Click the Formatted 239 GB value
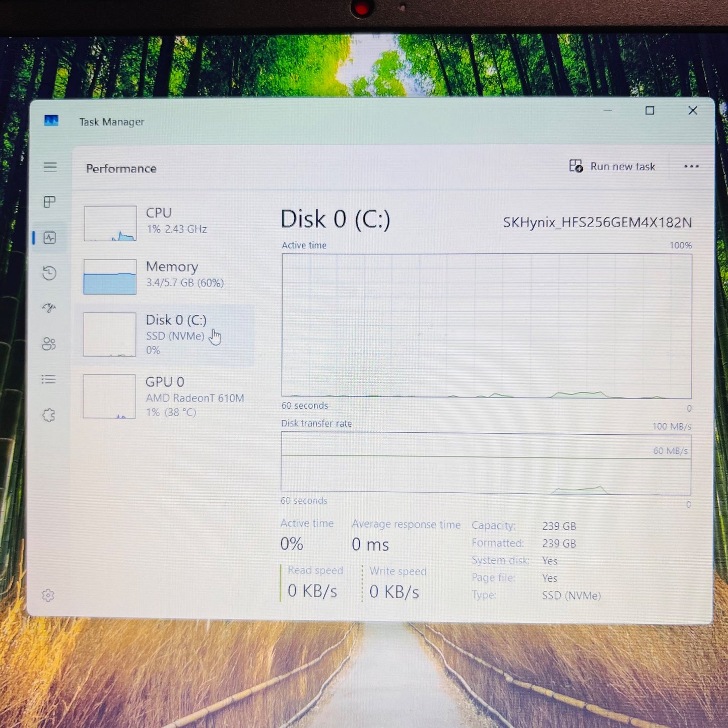This screenshot has width=728, height=728. (559, 544)
